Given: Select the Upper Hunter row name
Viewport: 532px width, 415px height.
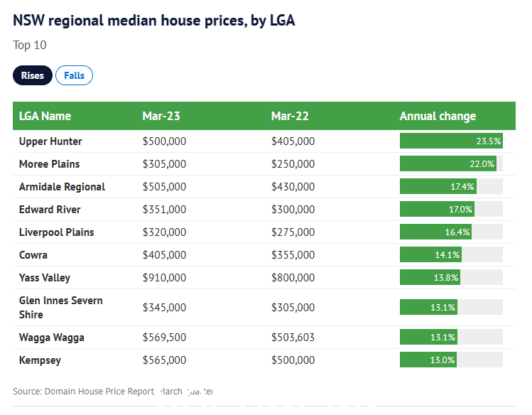Looking at the screenshot, I should pyautogui.click(x=50, y=141).
